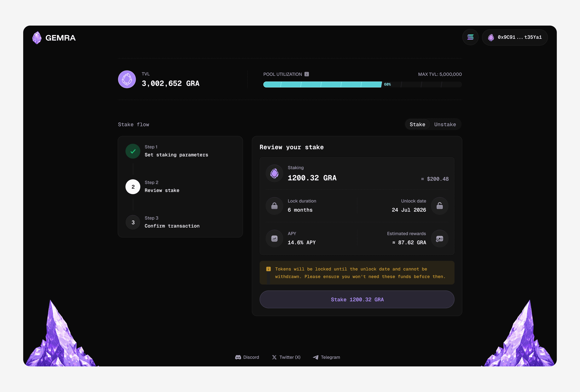Screen dimensions: 580x392
Task: Click the Solana network icon button
Action: pos(470,37)
